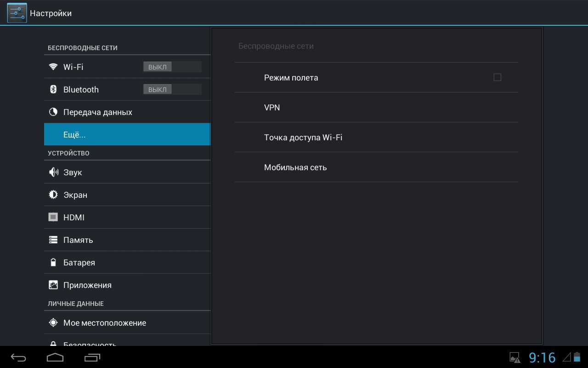The width and height of the screenshot is (588, 368).
Task: Turn on the Wi-Fi switch
Action: [x=172, y=67]
